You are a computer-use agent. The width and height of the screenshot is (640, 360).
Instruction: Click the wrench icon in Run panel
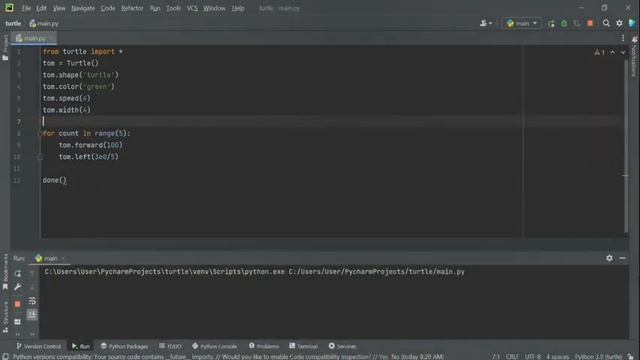coord(18,287)
